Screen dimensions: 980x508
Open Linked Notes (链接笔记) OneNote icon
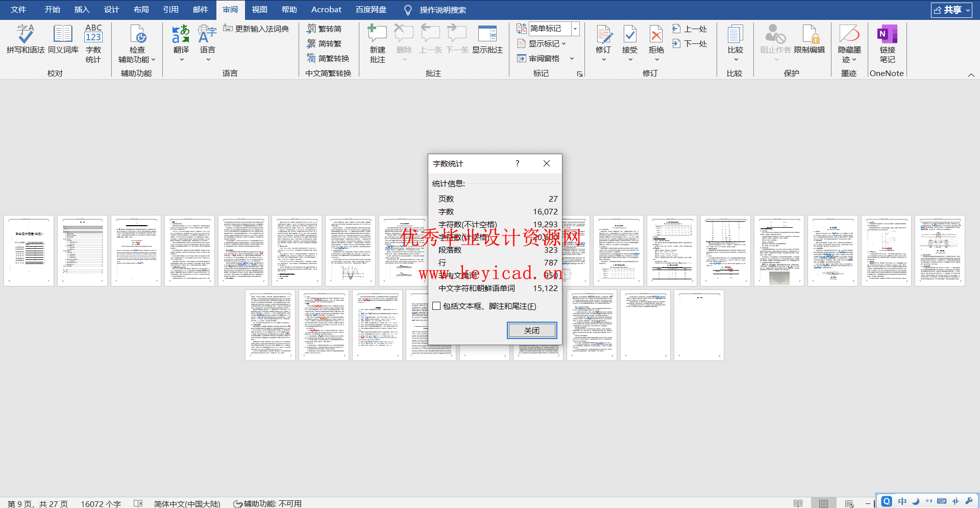point(888,43)
